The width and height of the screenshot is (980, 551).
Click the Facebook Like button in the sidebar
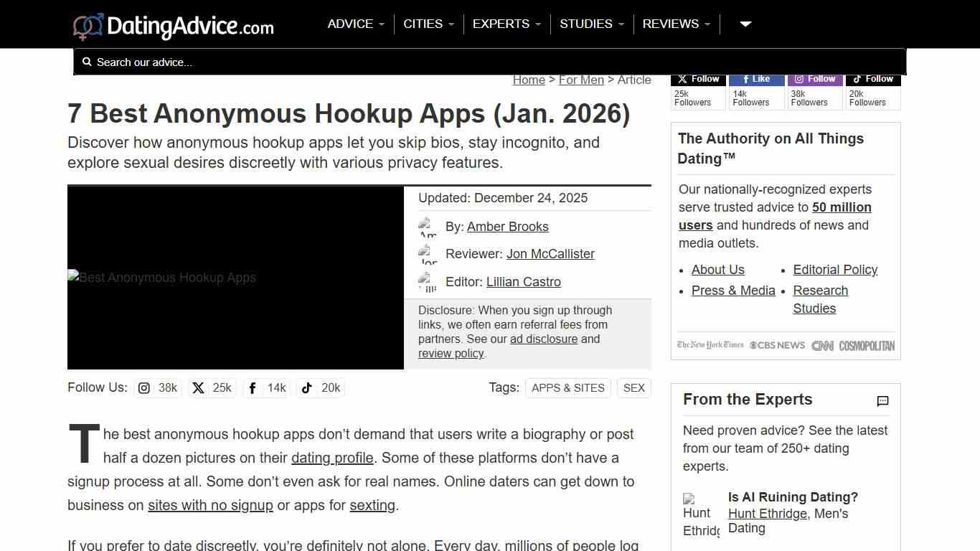[x=755, y=79]
